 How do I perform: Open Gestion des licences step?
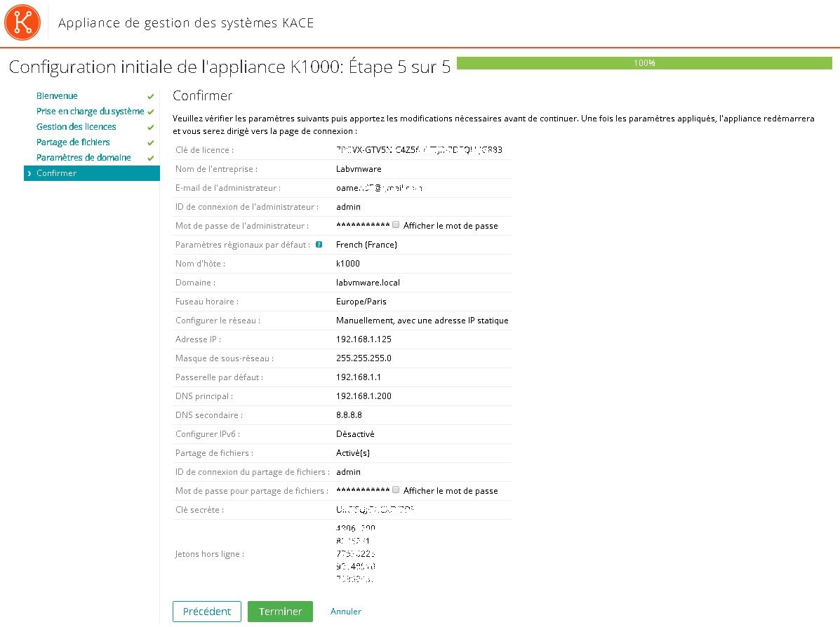pyautogui.click(x=76, y=127)
